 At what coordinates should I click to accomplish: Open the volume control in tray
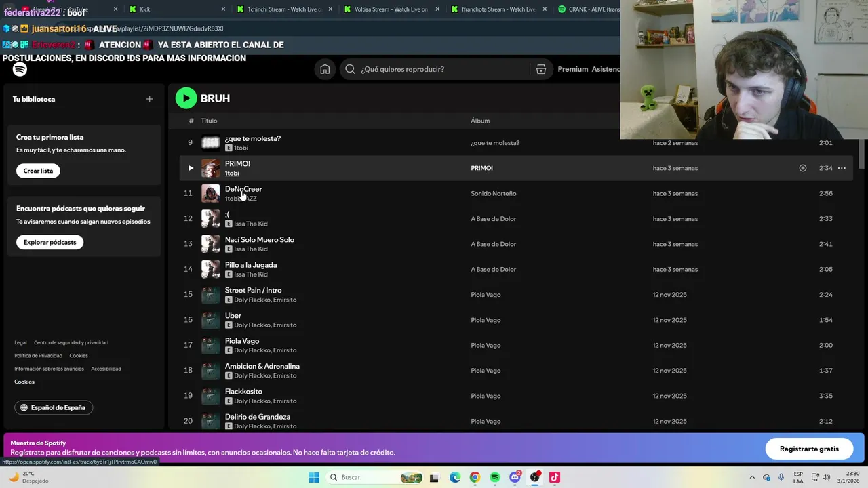[x=826, y=477]
